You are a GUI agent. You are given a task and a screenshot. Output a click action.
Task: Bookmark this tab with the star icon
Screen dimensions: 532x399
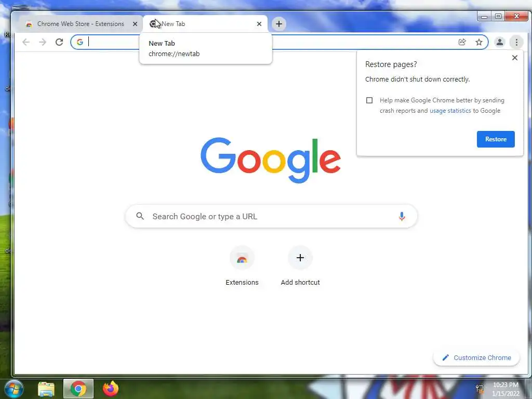(478, 42)
